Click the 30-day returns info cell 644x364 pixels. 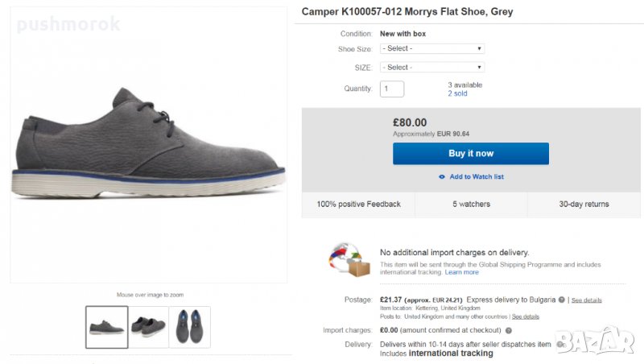click(x=584, y=204)
